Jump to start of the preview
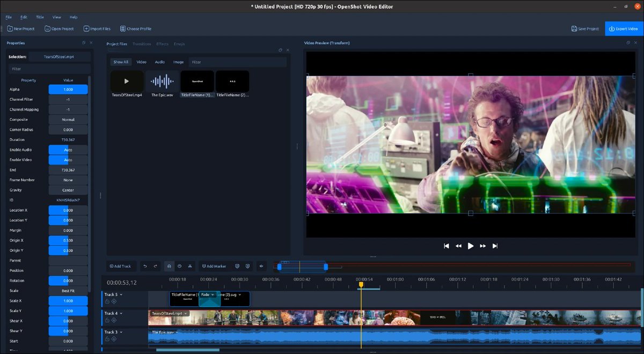 pos(446,246)
